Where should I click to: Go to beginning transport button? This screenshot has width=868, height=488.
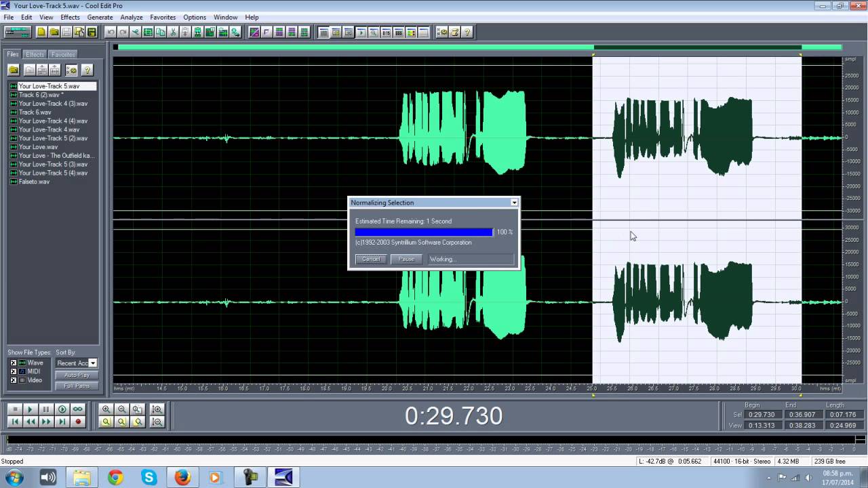click(x=14, y=422)
